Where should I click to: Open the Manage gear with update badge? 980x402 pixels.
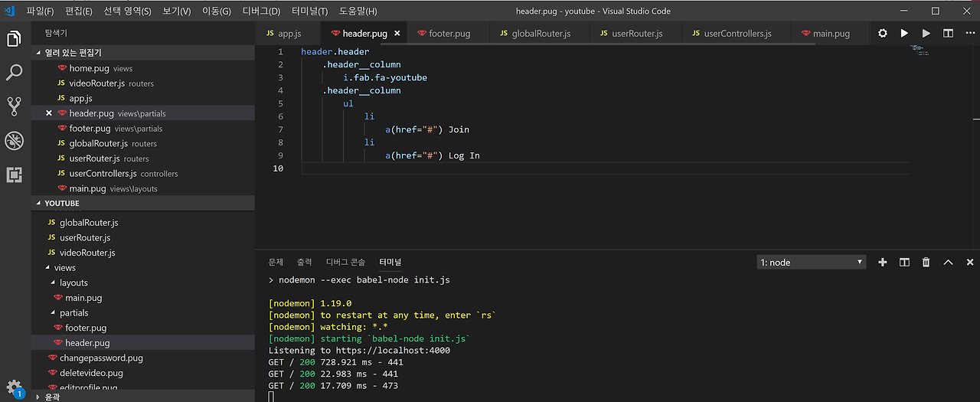pyautogui.click(x=14, y=387)
